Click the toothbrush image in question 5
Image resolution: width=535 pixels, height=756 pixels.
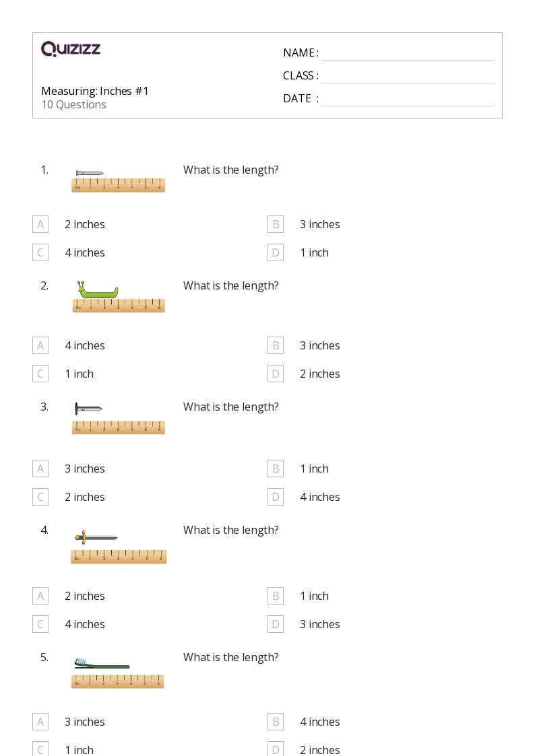118,673
